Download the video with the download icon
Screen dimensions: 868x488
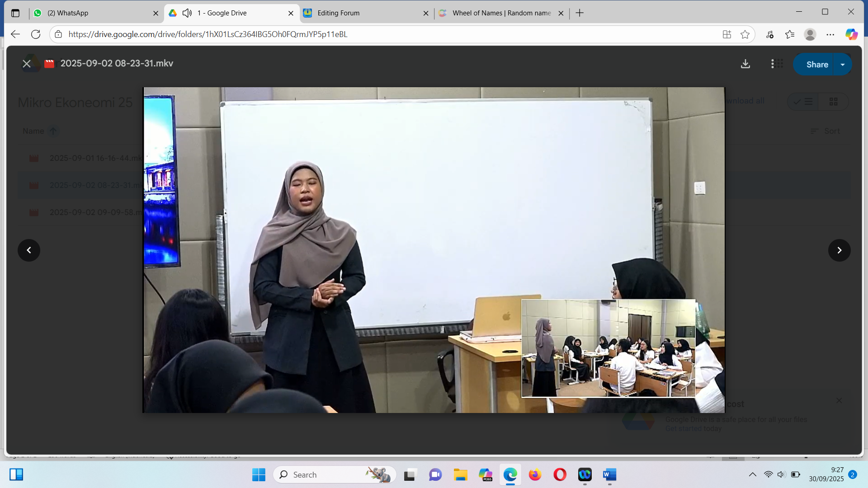click(745, 64)
